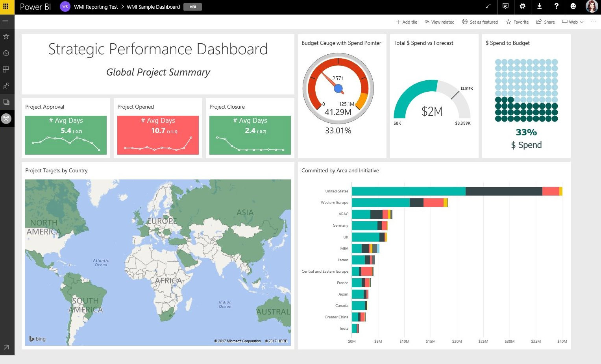Open Favorites star in left sidebar
The height and width of the screenshot is (364, 601).
pyautogui.click(x=6, y=37)
